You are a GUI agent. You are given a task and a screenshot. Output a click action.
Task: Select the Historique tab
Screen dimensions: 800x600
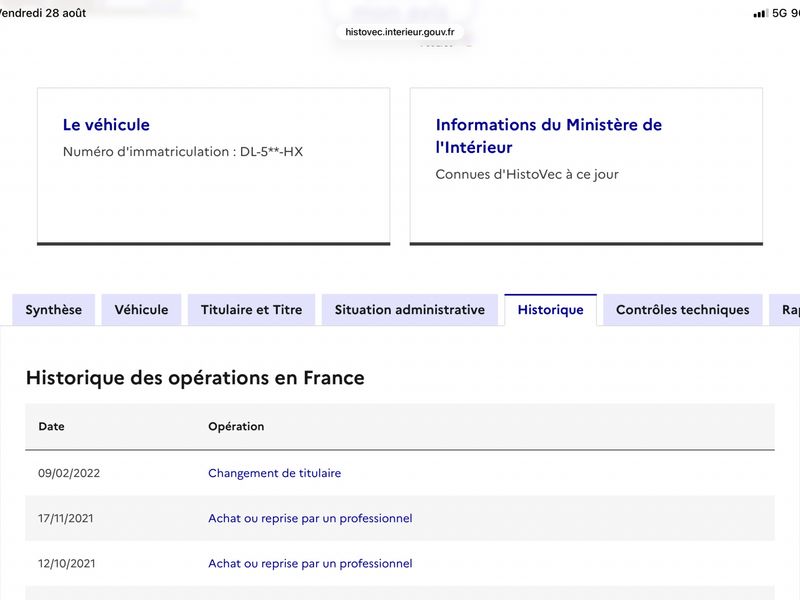[x=551, y=310]
